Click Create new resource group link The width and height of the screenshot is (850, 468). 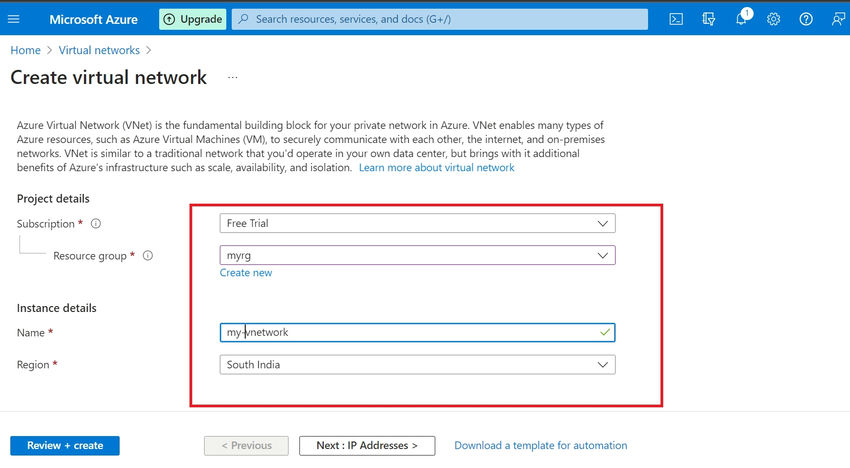(x=246, y=273)
